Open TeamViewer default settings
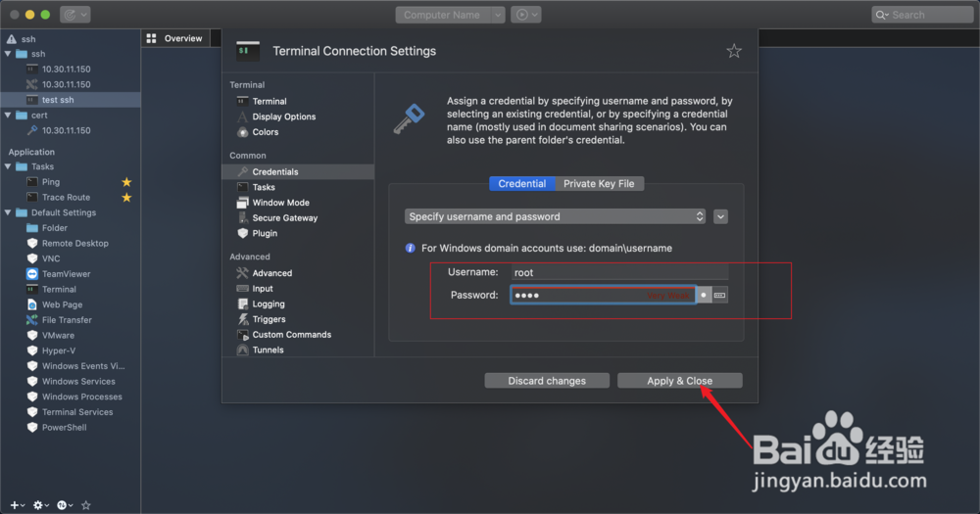This screenshot has width=980, height=514. pos(66,274)
